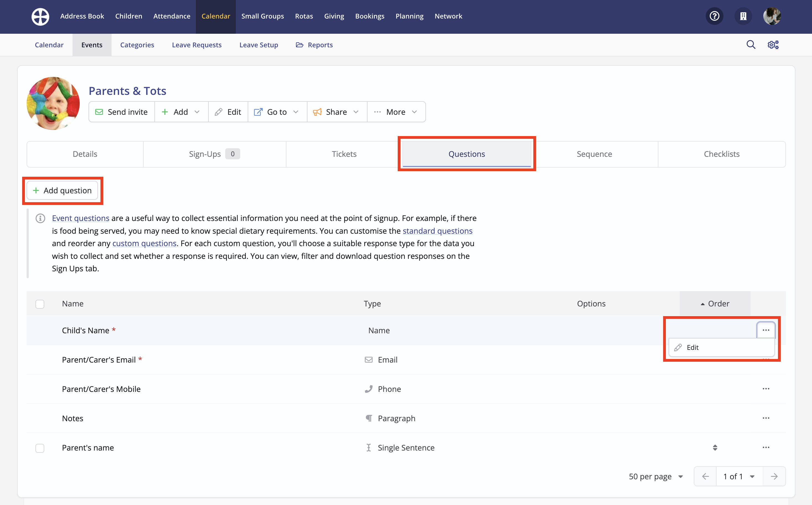Open actions menu for Notes row
Image resolution: width=812 pixels, height=505 pixels.
tap(766, 418)
